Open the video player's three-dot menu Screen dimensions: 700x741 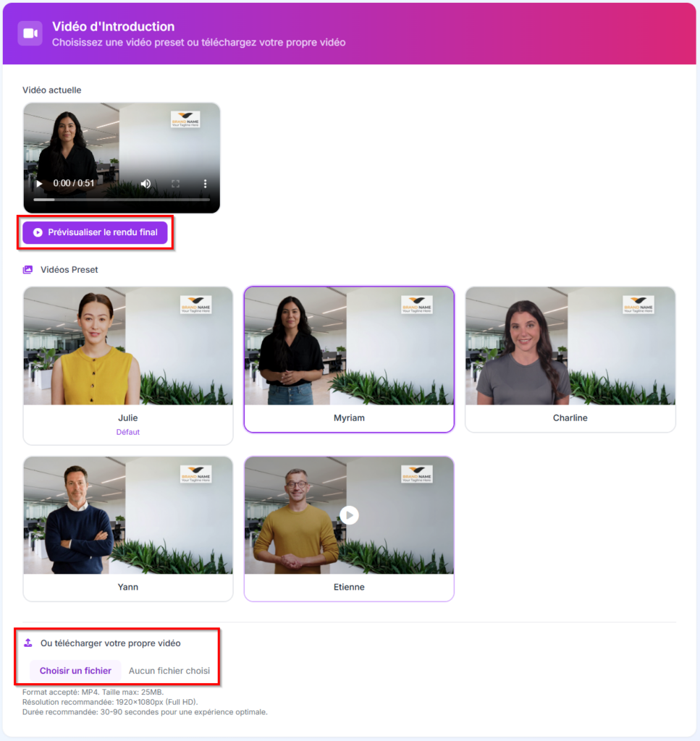tap(205, 184)
